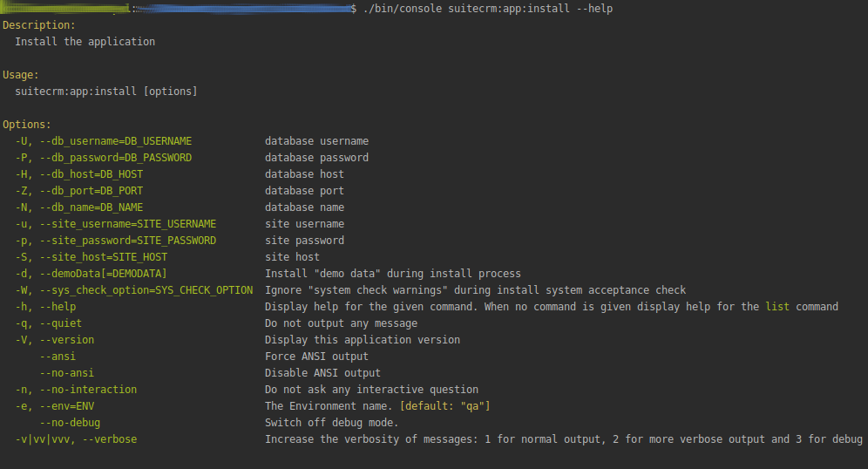Click option '-h, --help'
This screenshot has height=469, width=868.
click(x=45, y=308)
